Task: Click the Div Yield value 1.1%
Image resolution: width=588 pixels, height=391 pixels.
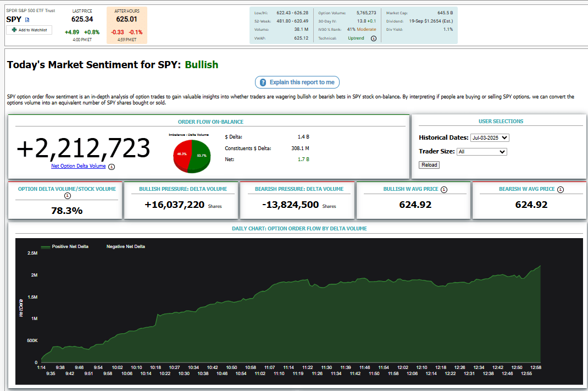Action: click(448, 29)
